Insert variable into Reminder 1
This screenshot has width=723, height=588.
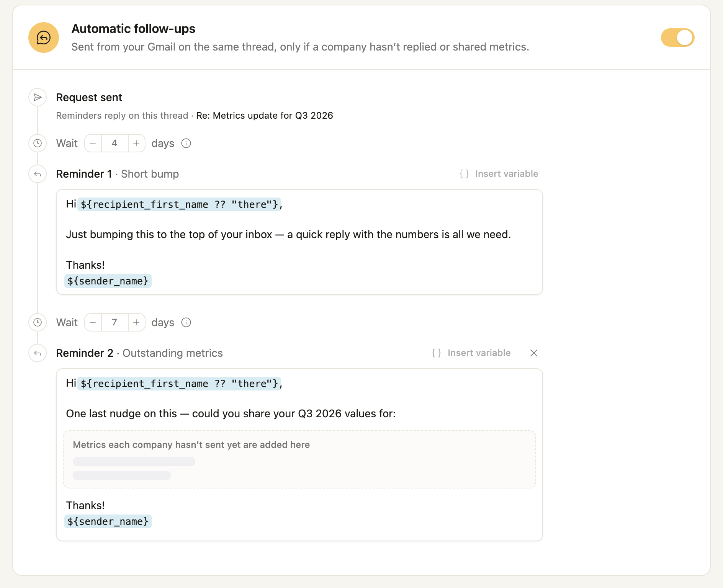click(x=499, y=174)
